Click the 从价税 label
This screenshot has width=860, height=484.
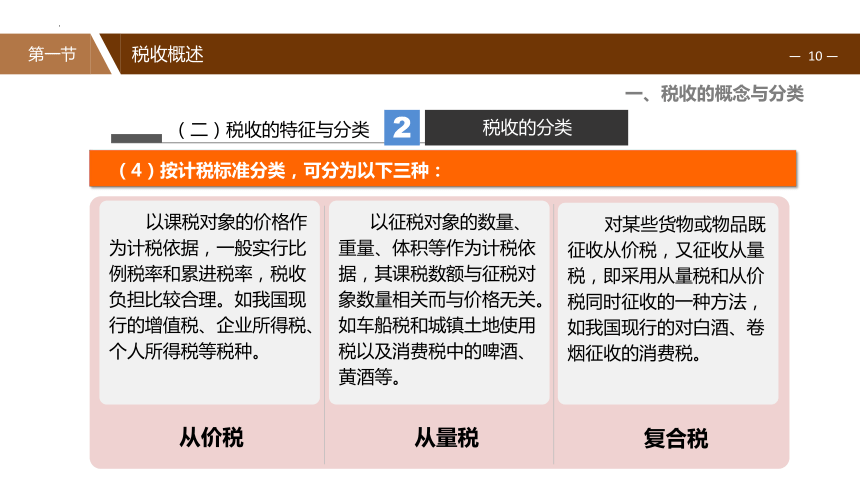(211, 438)
